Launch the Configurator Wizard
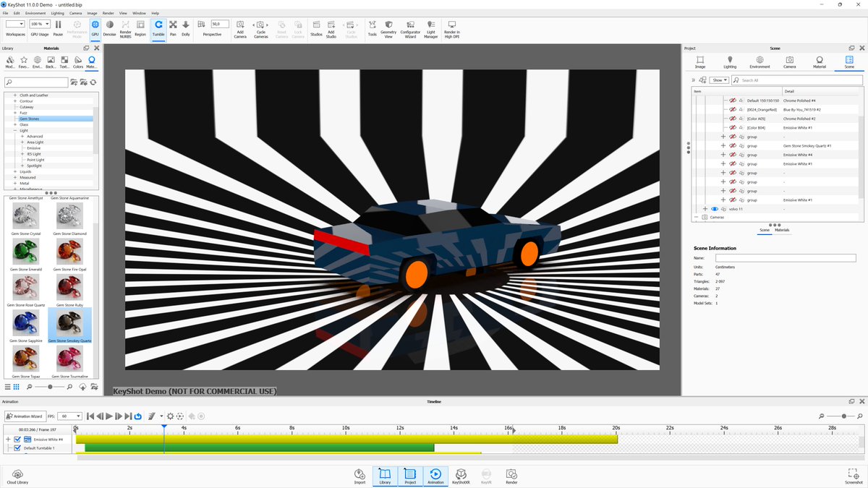868x488 pixels. pos(410,29)
